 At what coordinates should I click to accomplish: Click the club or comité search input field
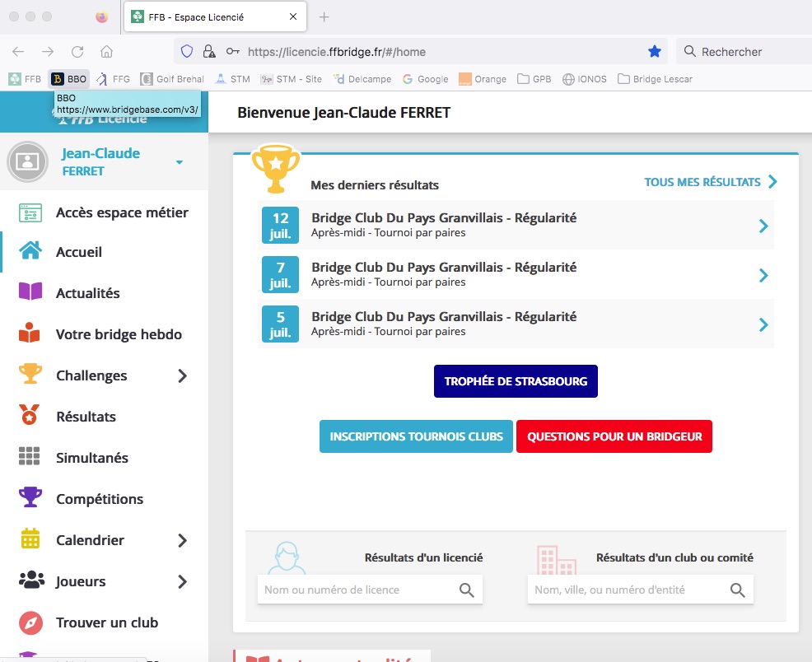[x=626, y=590]
